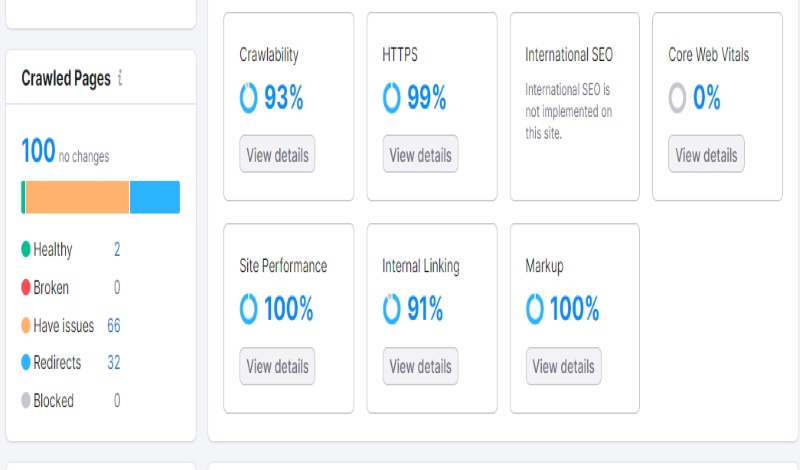Viewport: 800px width, 470px height.
Task: Open Core Web Vitals details
Action: 706,155
